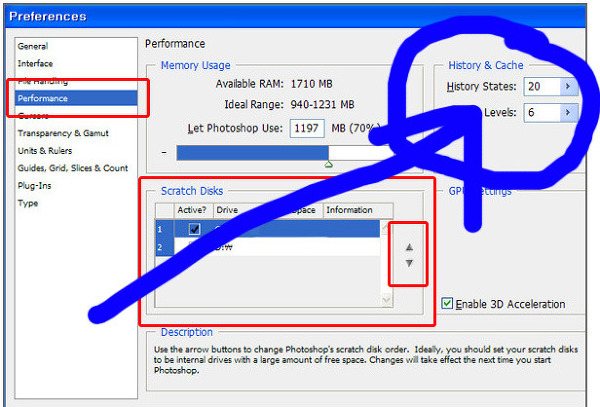
Task: Toggle Enable 3D Acceleration checkbox
Action: 447,304
